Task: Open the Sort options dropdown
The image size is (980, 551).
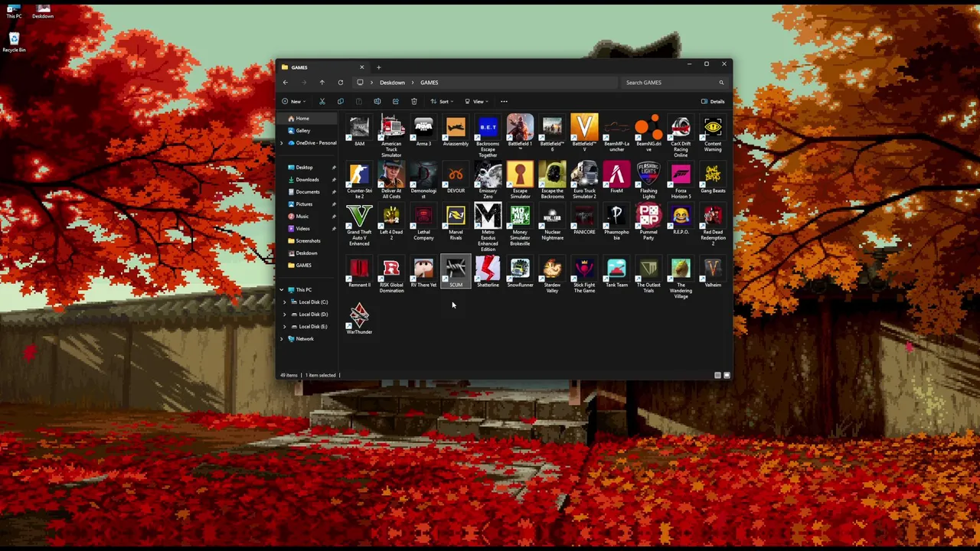Action: pyautogui.click(x=441, y=101)
